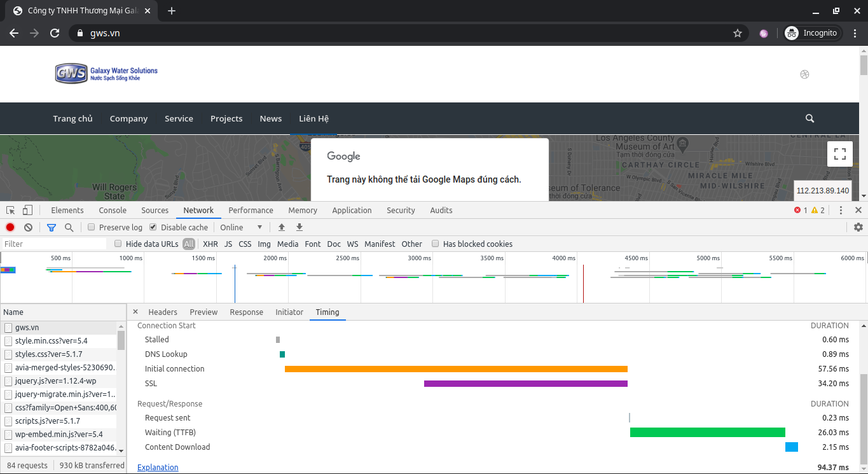Image resolution: width=868 pixels, height=474 pixels.
Task: Filter requests by JS type
Action: tap(228, 244)
